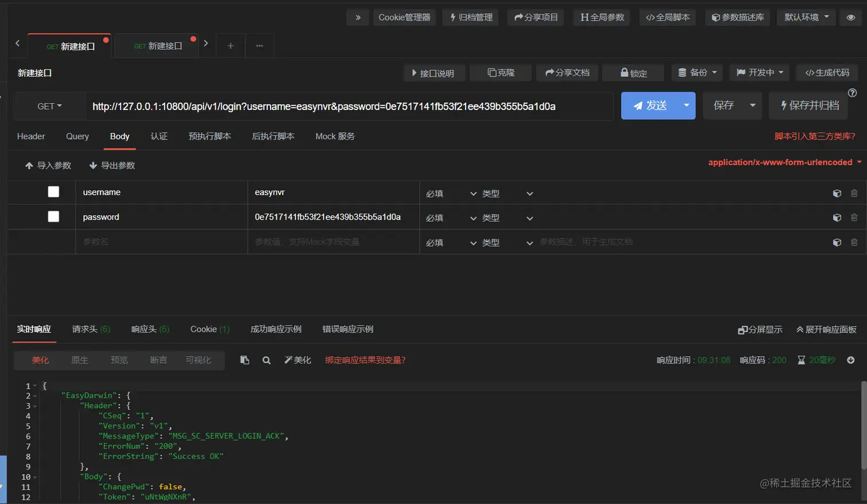The width and height of the screenshot is (867, 504).
Task: Open the arrow dropdown beside 保存
Action: tap(753, 106)
